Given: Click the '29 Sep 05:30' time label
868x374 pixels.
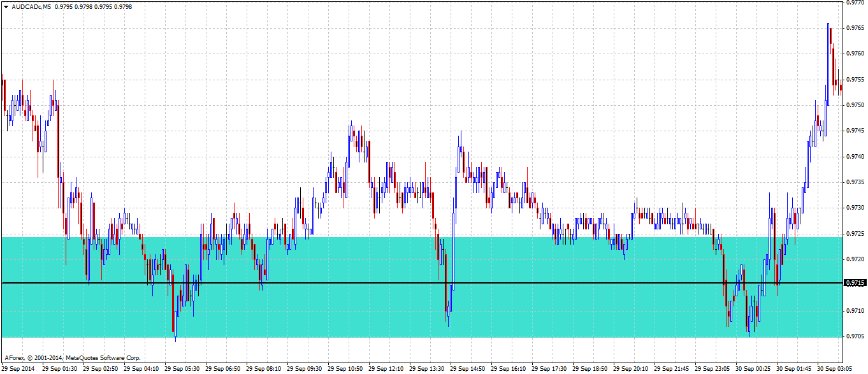Looking at the screenshot, I should point(182,369).
